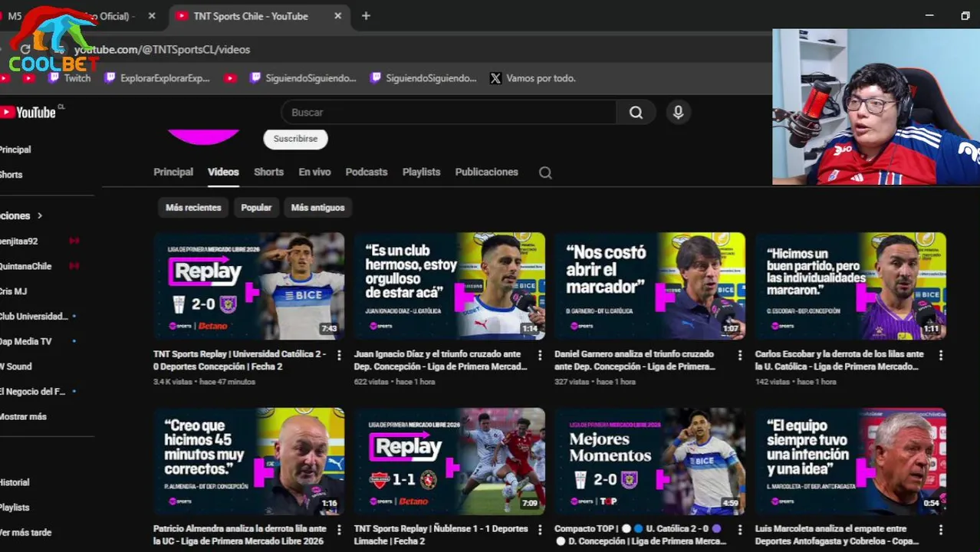Click the Suscribirse button

[x=295, y=139]
